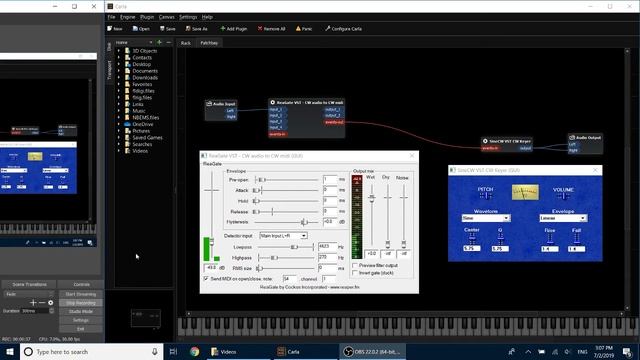Toggle Send MIDI on open/close checkbox
The image size is (640, 360).
click(206, 278)
